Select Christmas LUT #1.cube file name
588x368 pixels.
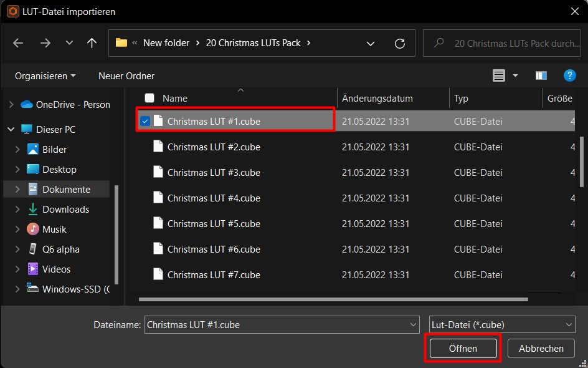click(214, 122)
